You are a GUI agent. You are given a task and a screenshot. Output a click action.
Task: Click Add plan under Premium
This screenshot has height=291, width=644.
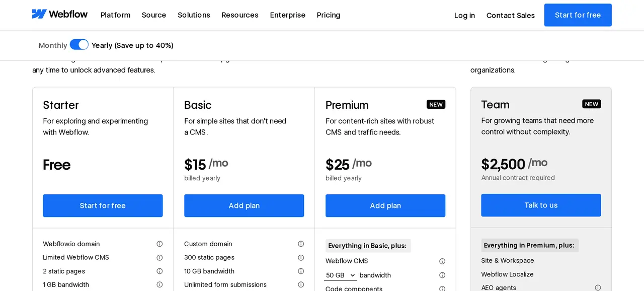(385, 205)
